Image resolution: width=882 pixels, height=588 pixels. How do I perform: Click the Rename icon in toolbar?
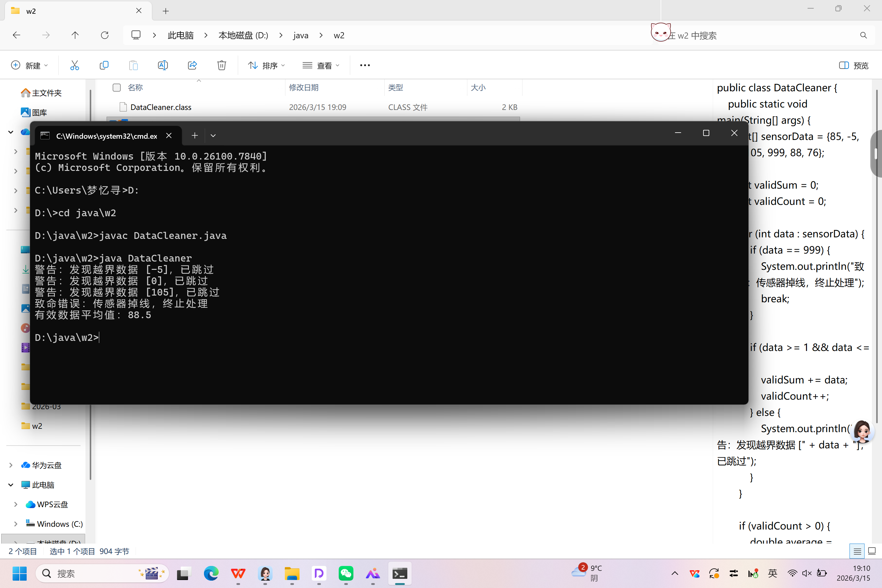pyautogui.click(x=163, y=65)
